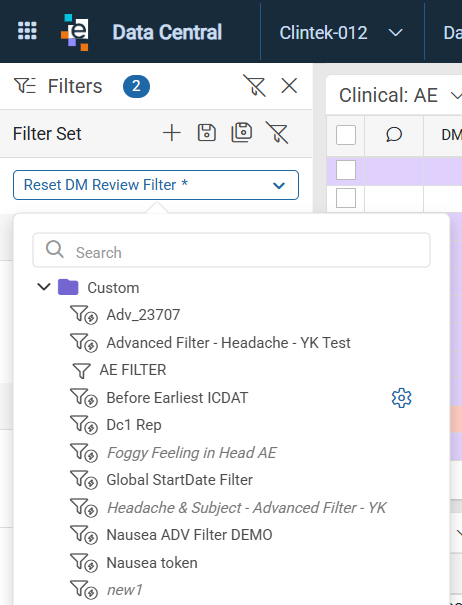Clear all filters icon in Filters header
The image size is (462, 605).
click(x=254, y=86)
